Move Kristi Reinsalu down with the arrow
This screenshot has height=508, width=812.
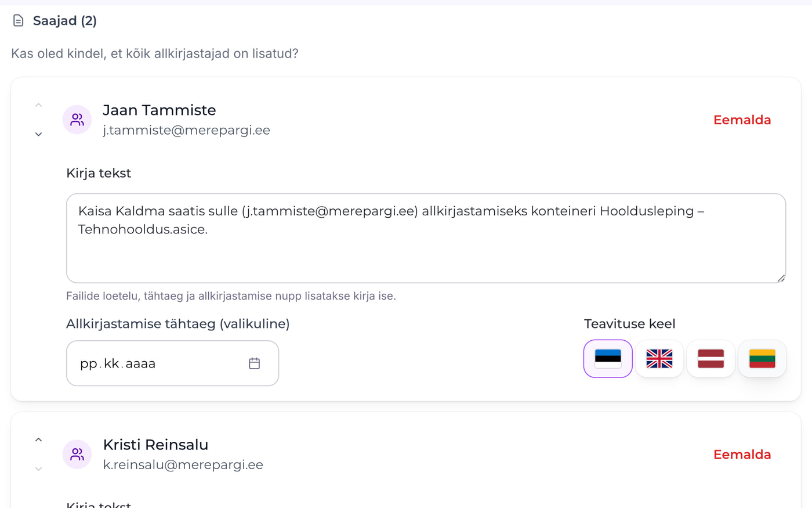pyautogui.click(x=38, y=469)
